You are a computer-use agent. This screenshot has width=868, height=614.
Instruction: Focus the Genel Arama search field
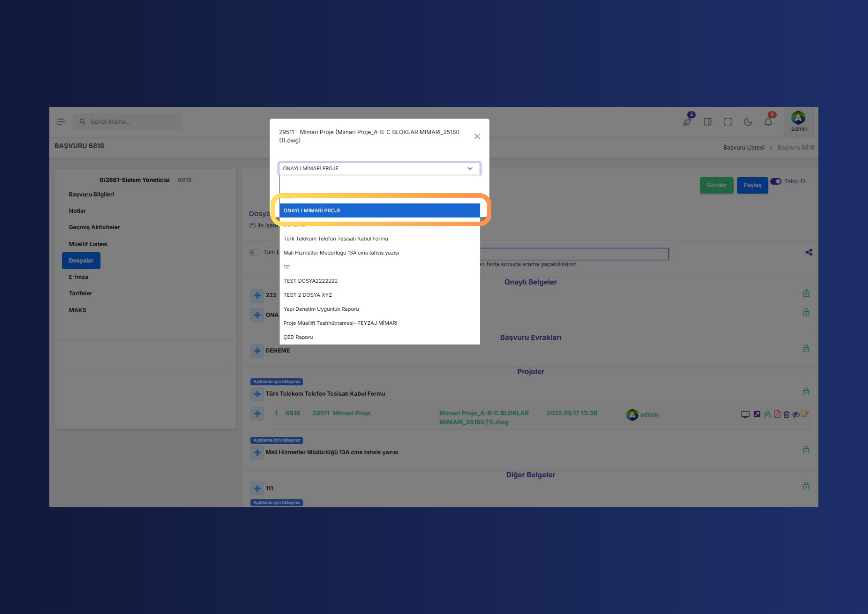tap(127, 122)
